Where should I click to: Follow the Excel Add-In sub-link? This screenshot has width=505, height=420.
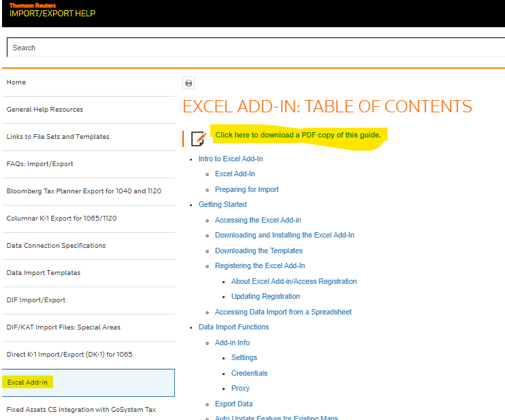coord(235,174)
